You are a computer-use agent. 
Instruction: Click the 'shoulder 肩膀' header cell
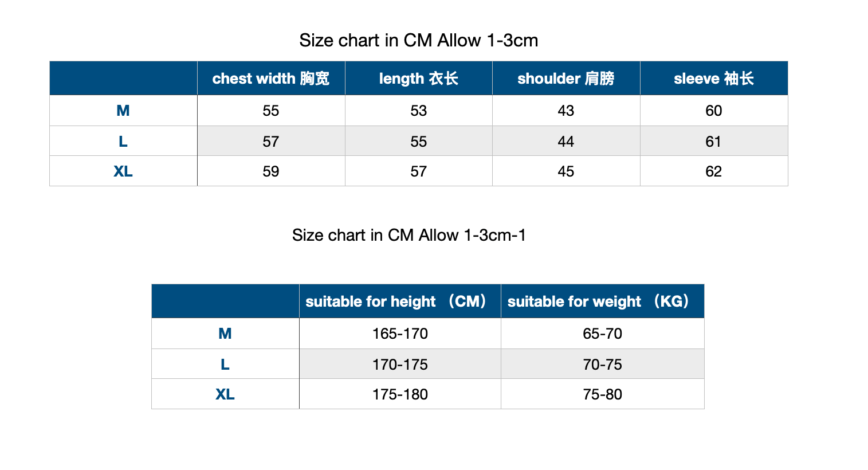[566, 79]
